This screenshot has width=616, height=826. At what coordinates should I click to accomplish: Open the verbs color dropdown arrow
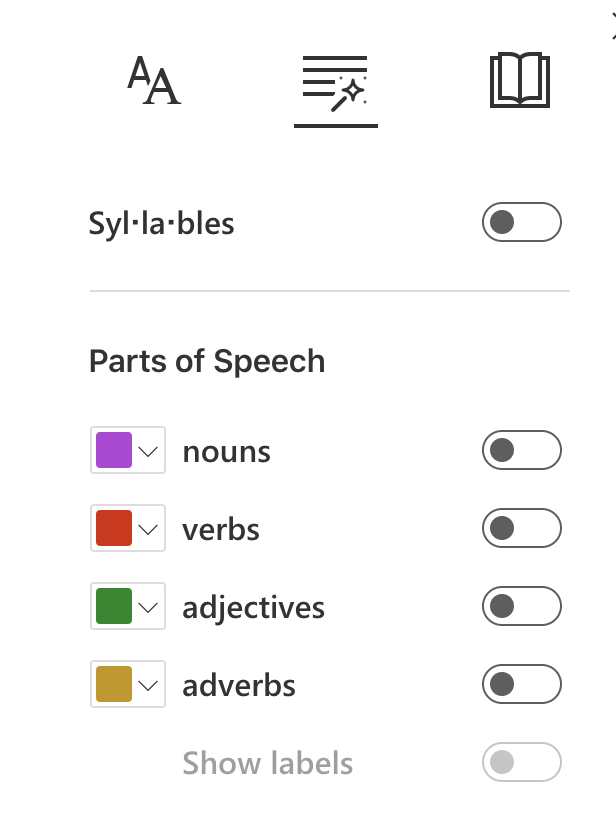pos(149,529)
